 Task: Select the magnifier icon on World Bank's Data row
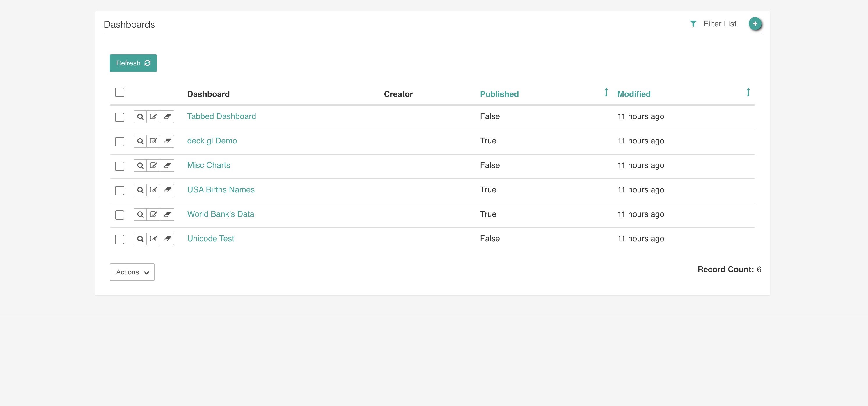click(141, 214)
